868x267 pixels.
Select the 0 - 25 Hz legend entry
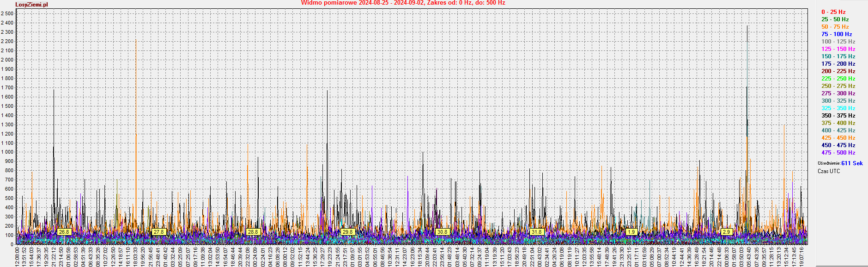click(833, 12)
